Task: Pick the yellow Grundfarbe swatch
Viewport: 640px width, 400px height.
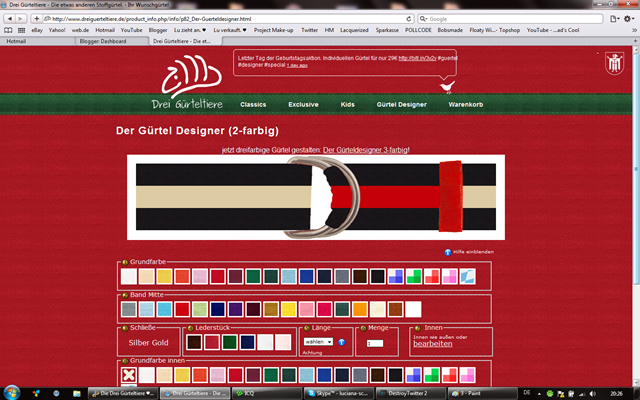Action: [x=164, y=276]
